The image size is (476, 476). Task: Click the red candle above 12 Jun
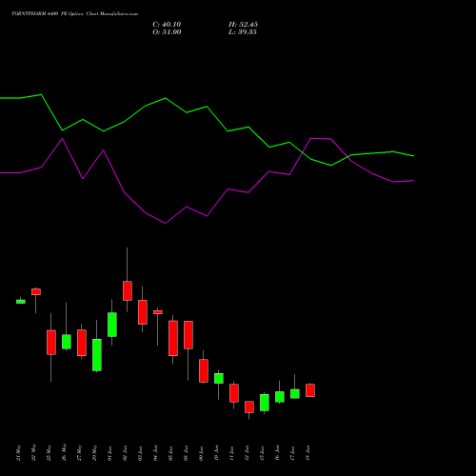click(x=249, y=407)
